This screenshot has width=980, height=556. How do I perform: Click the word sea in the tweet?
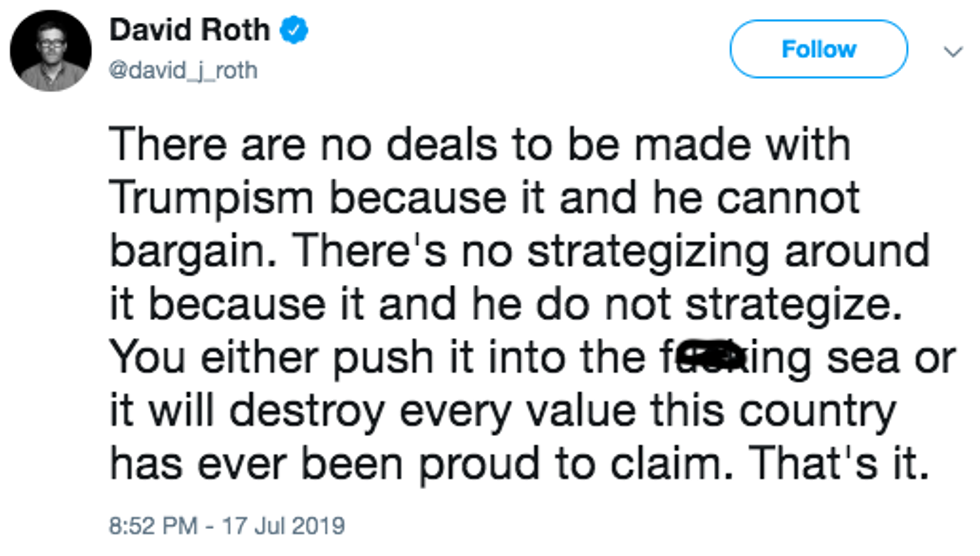(x=867, y=355)
